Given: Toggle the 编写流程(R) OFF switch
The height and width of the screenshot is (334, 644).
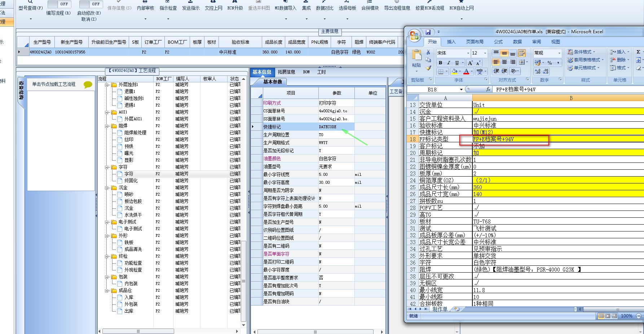Looking at the screenshot, I should (x=59, y=4).
